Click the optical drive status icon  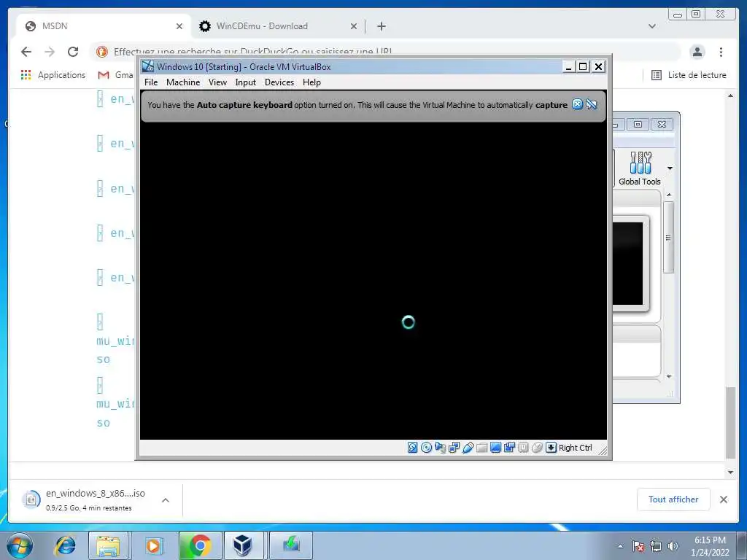pos(426,447)
